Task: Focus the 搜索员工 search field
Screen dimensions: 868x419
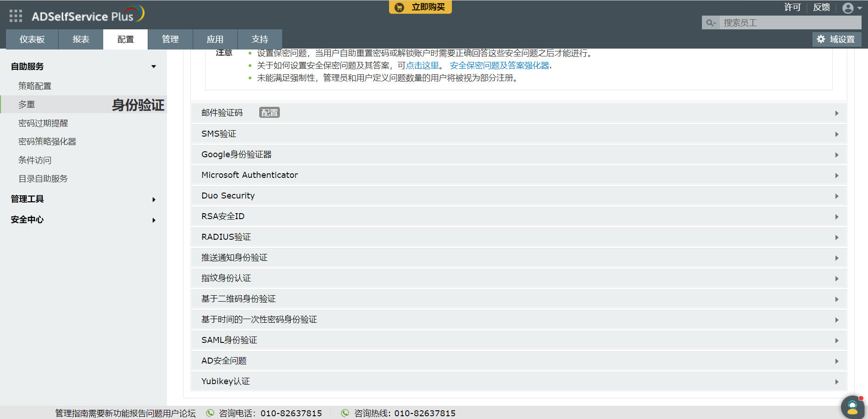Action: [790, 23]
